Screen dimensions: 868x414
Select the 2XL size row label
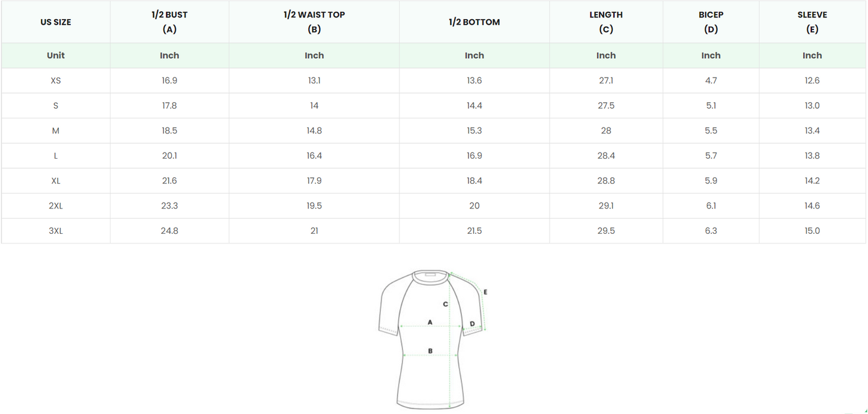tap(56, 205)
